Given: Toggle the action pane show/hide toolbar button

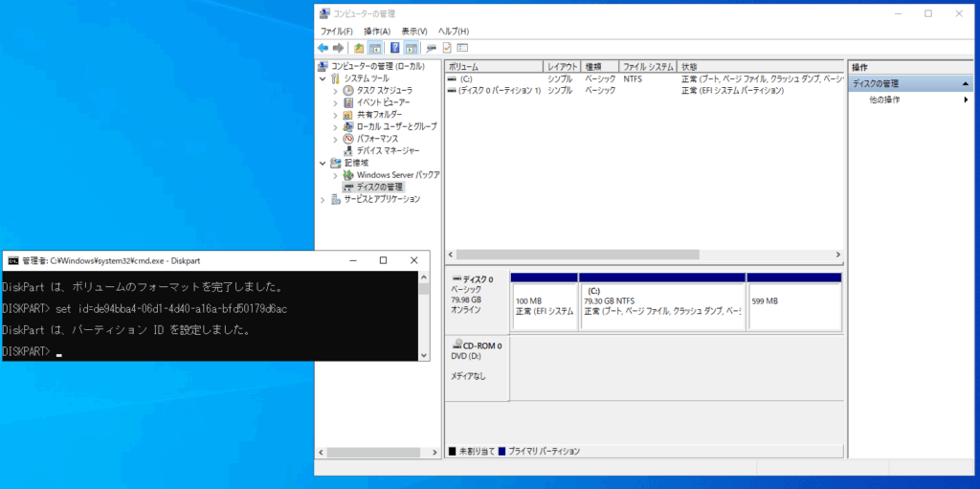Looking at the screenshot, I should [411, 47].
